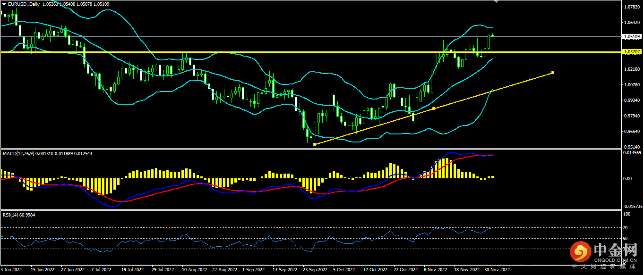Click the latest candlestick on the chart
The width and height of the screenshot is (644, 275).
pyautogui.click(x=493, y=36)
